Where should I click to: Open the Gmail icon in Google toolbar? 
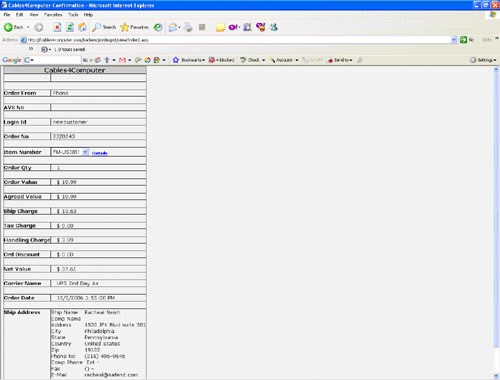click(x=122, y=60)
